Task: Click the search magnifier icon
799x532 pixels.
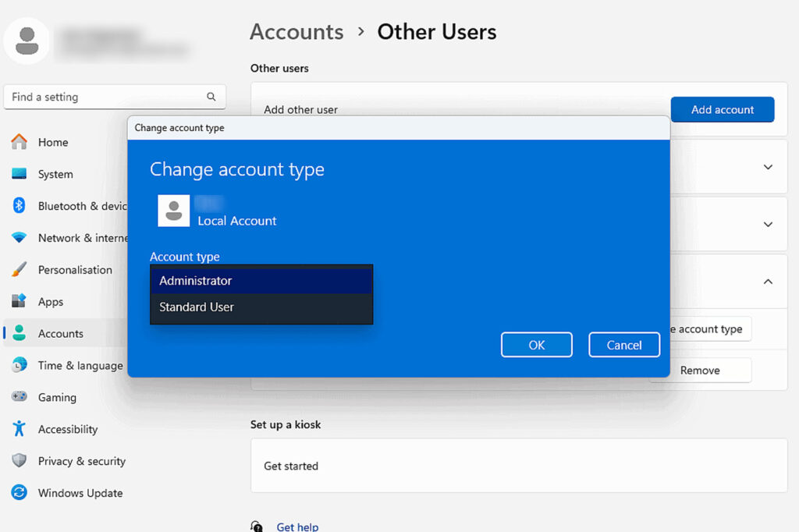Action: tap(211, 96)
